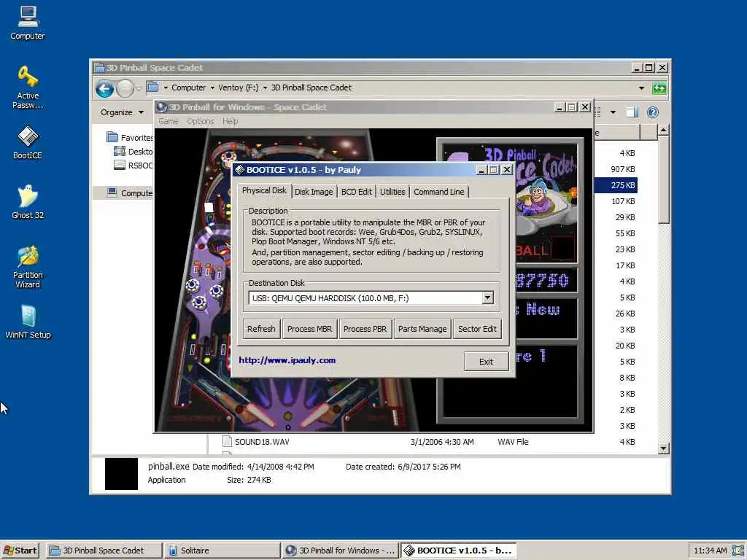Viewport: 747px width, 560px height.
Task: Click the explorer forward arrow button
Action: click(125, 88)
